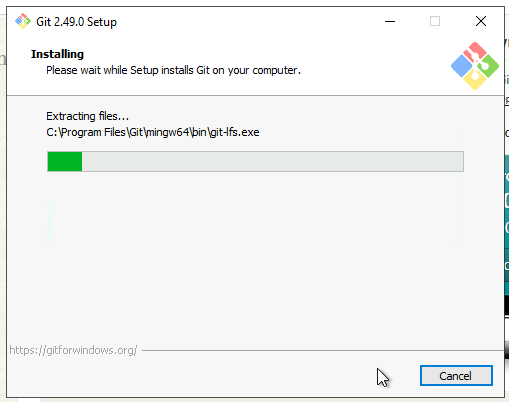Viewport: 509px width, 402px height.
Task: Click the red diamond of the Git logo
Action: tap(475, 52)
